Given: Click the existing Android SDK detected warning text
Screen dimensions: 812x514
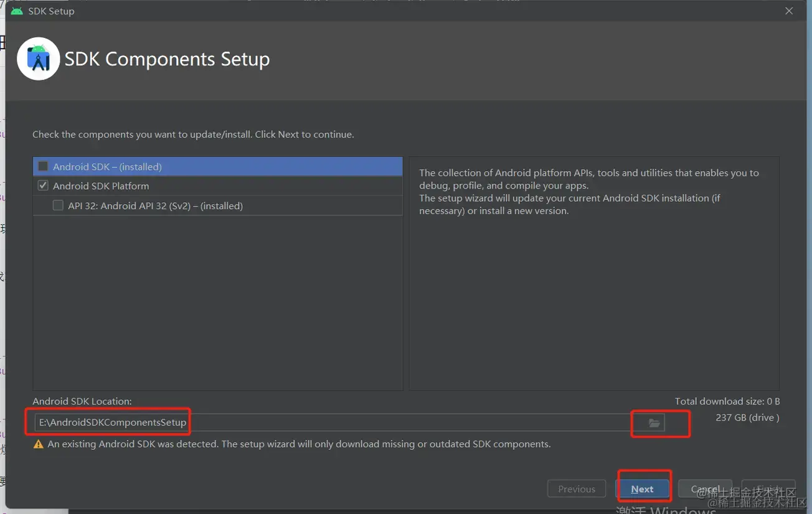Looking at the screenshot, I should point(299,444).
